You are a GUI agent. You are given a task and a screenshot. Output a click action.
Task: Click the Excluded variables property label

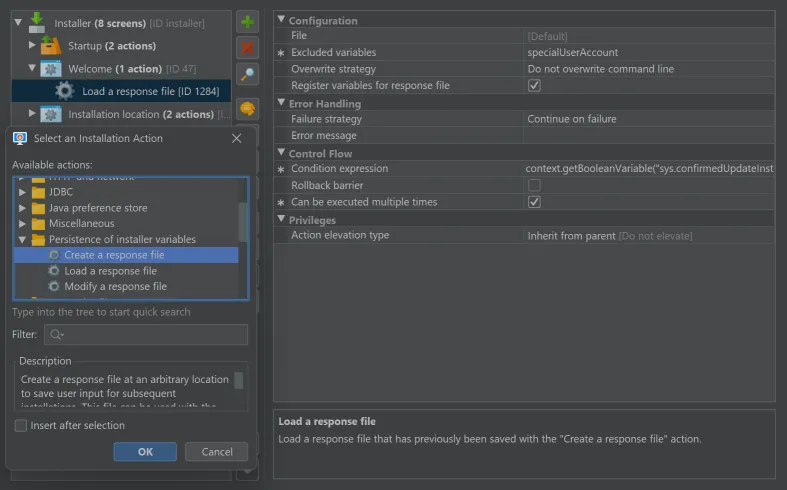[x=333, y=53]
